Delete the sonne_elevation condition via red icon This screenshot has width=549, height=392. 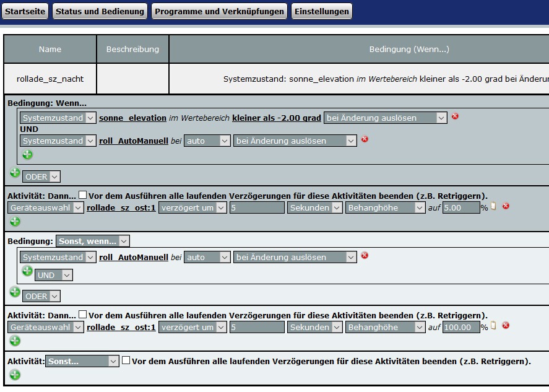[455, 116]
